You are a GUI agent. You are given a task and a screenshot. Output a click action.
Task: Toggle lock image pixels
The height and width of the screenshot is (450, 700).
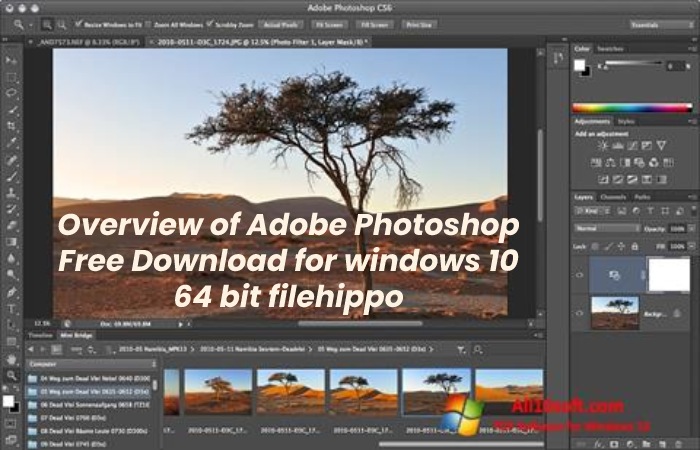pyautogui.click(x=608, y=246)
